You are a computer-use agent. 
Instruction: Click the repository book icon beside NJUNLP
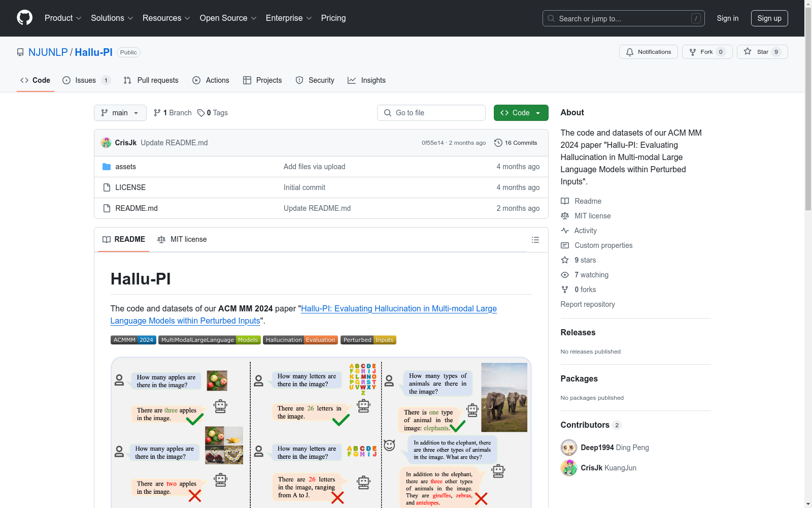tap(20, 52)
